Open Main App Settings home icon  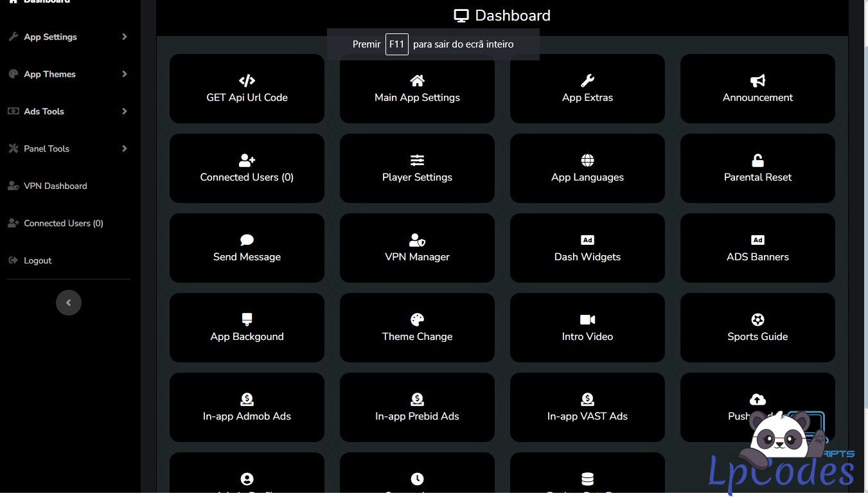pos(417,81)
